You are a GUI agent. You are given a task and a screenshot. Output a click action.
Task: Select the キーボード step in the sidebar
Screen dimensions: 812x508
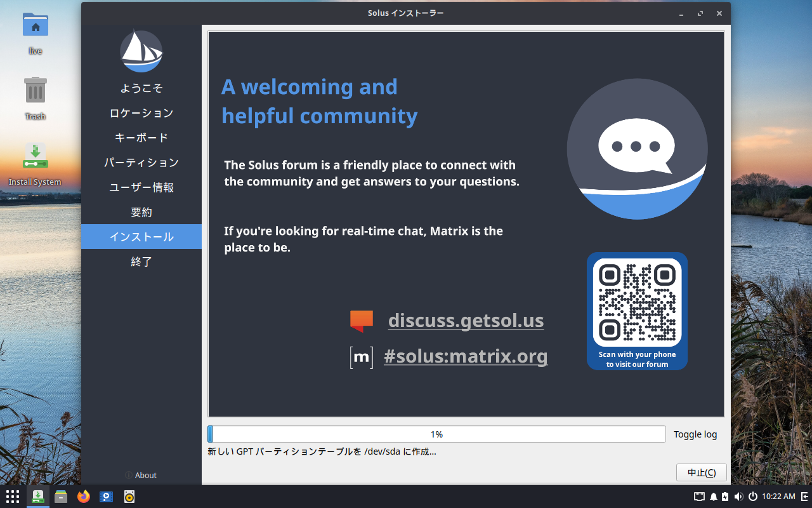coord(141,138)
